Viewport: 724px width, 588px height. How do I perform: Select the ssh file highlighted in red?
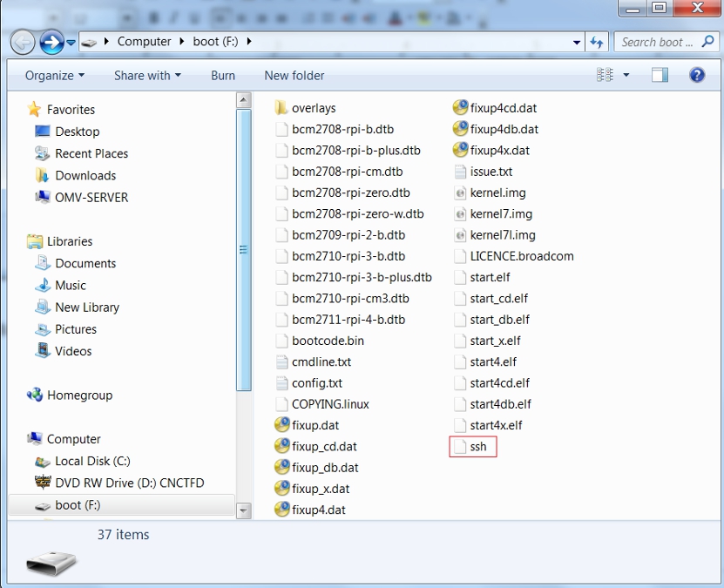tap(473, 446)
